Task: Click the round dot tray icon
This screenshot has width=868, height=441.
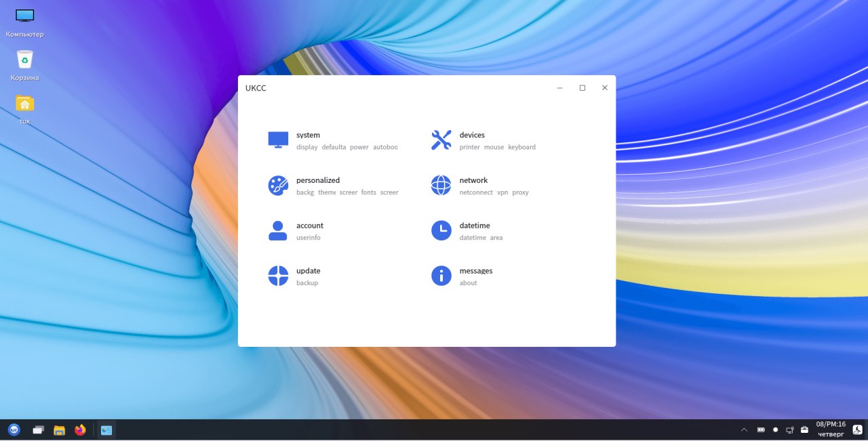Action: 776,429
